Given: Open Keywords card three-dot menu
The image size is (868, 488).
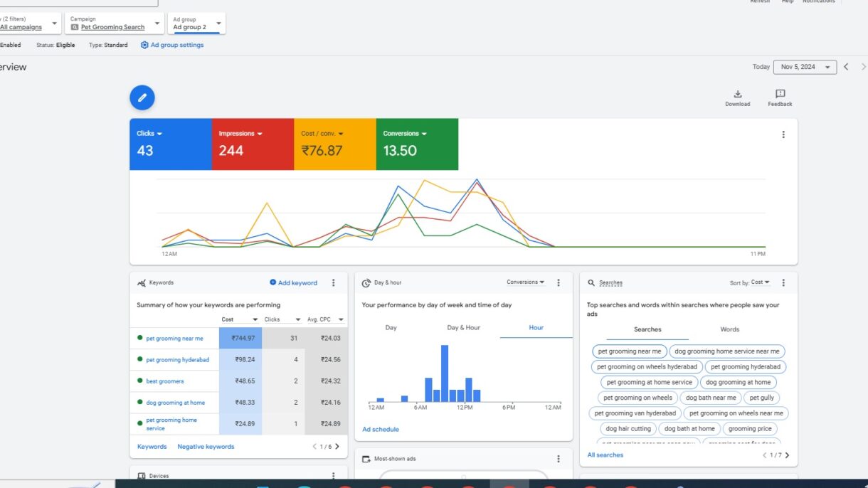Looking at the screenshot, I should point(333,282).
